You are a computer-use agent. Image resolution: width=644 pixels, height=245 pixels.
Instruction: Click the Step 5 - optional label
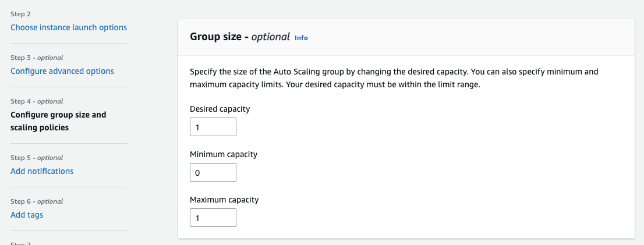tap(37, 158)
